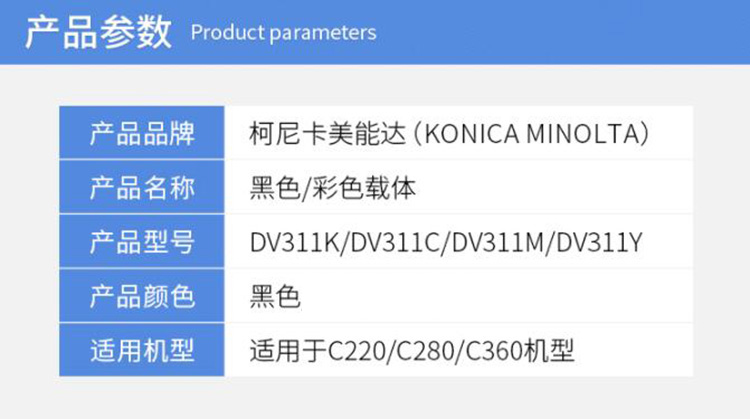This screenshot has width=750, height=419.
Task: Click the Product parameters subtitle text
Action: coord(283,33)
